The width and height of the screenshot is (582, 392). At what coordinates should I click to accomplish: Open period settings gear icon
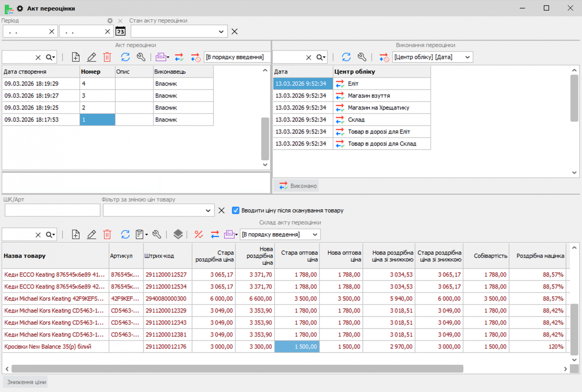tap(110, 21)
